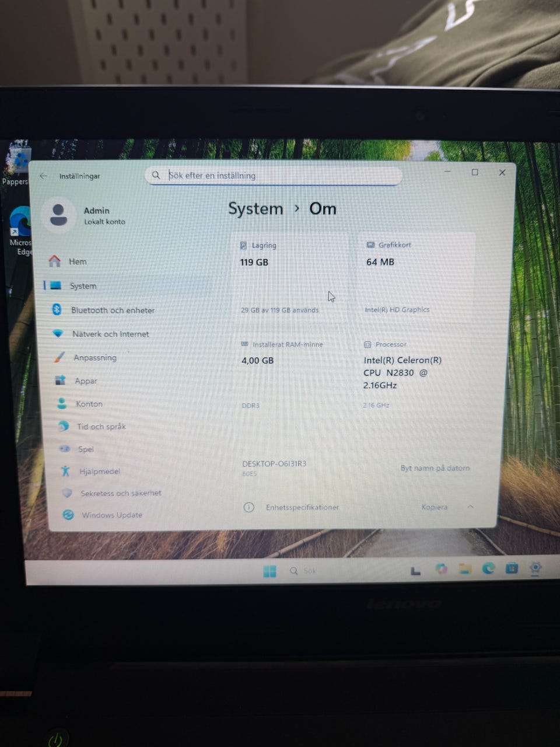Click the Enhetsspecifikationer info icon

point(249,507)
